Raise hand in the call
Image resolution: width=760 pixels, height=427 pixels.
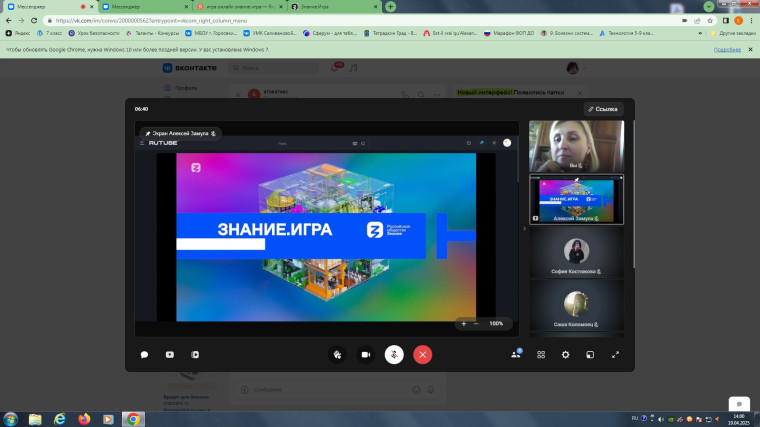pos(337,355)
